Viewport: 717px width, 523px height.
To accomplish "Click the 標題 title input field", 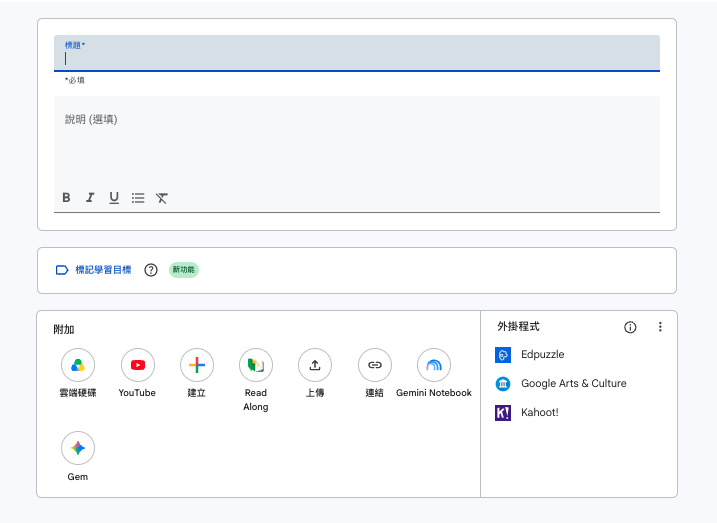I will [x=357, y=53].
